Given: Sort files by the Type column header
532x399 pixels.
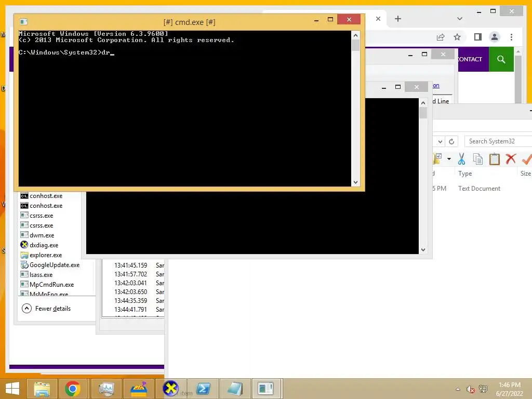Looking at the screenshot, I should [x=465, y=174].
